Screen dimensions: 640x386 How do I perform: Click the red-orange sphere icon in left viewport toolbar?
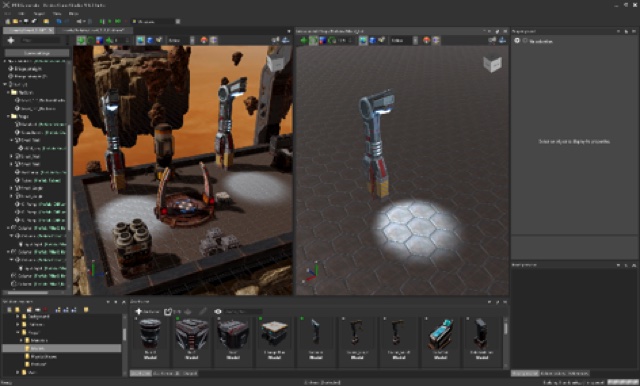tap(204, 40)
